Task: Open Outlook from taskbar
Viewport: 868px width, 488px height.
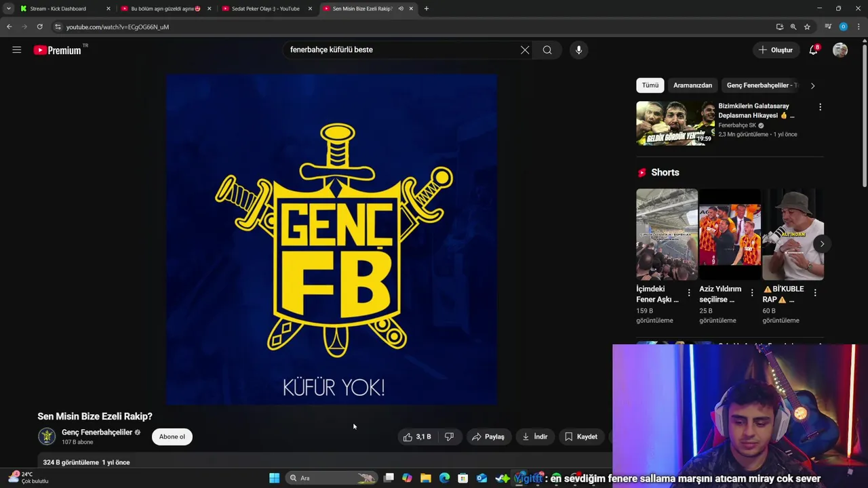Action: pyautogui.click(x=481, y=478)
